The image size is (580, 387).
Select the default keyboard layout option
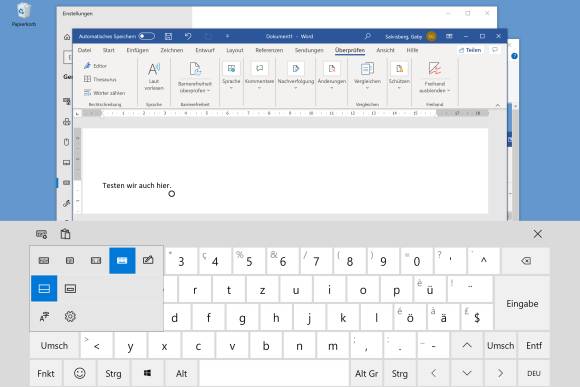click(44, 261)
